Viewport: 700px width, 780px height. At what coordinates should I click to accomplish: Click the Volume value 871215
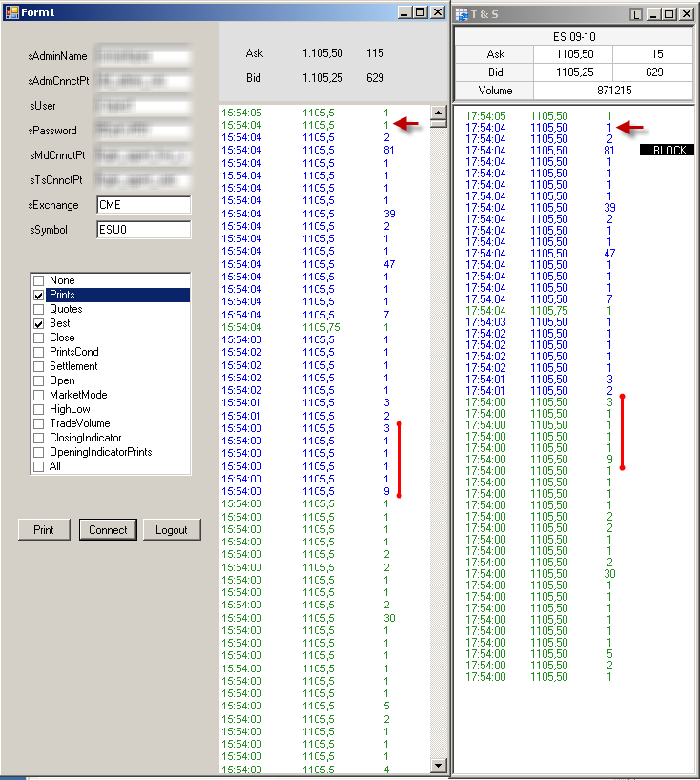614,91
